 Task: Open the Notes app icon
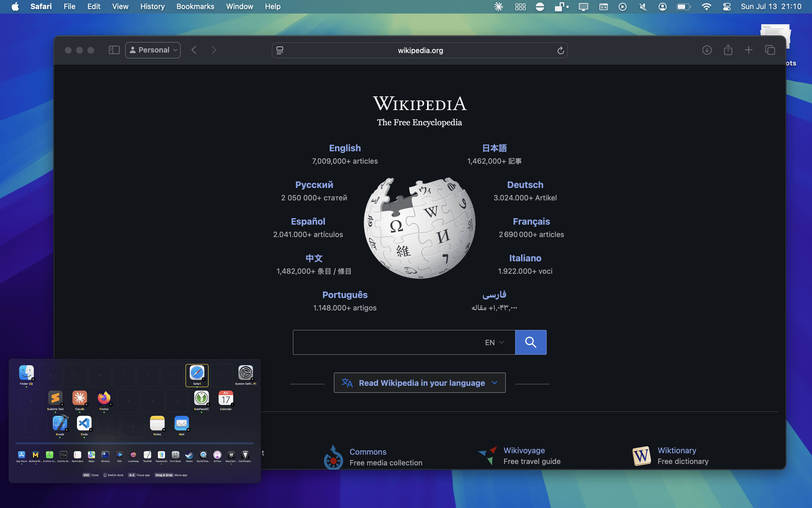pos(157,423)
